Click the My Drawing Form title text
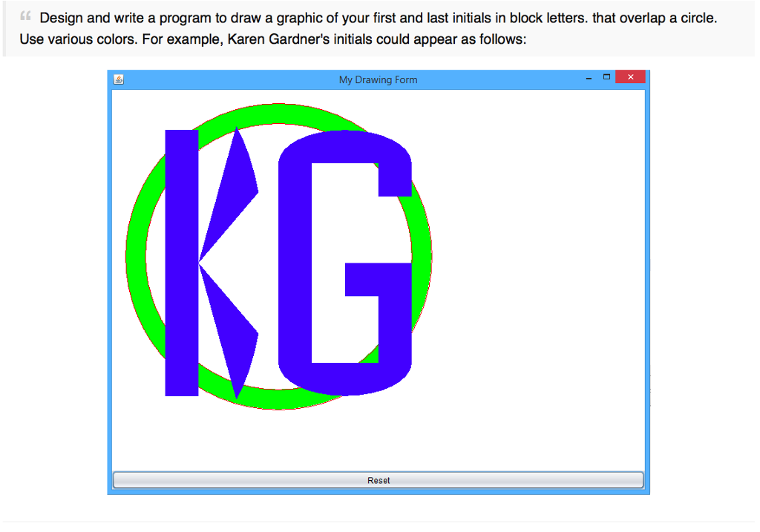This screenshot has width=760, height=532. tap(378, 79)
